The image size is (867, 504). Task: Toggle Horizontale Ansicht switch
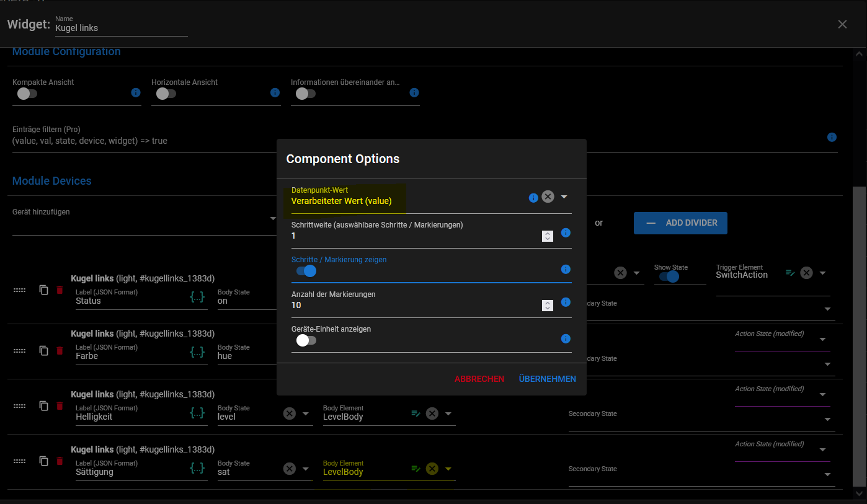[166, 94]
